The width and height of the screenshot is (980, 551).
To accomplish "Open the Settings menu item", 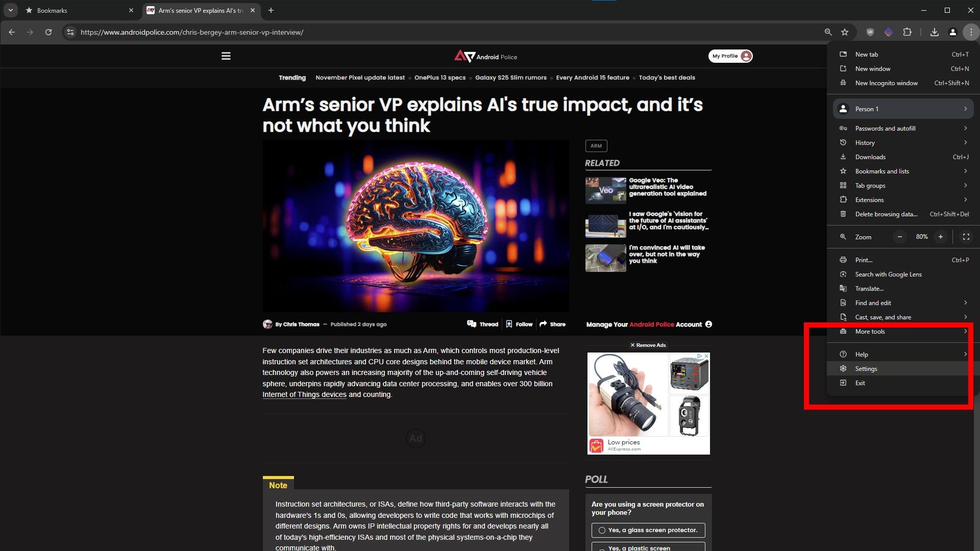I will (x=866, y=368).
